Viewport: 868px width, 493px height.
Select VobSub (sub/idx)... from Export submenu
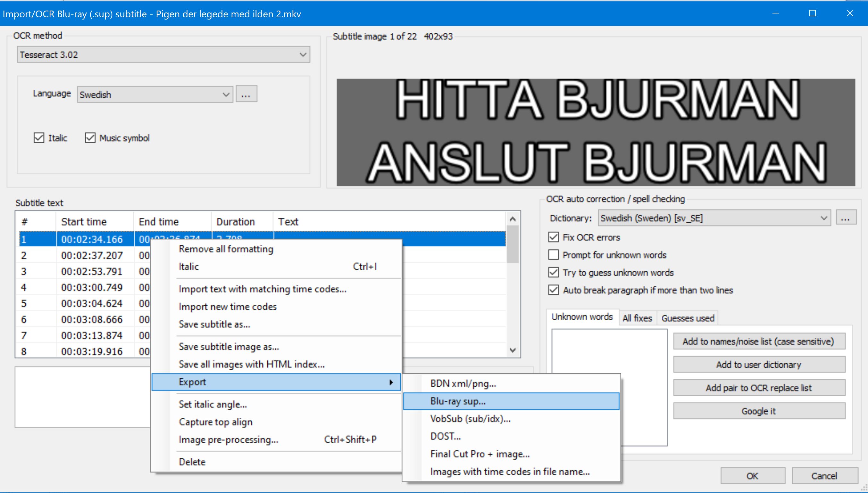470,419
